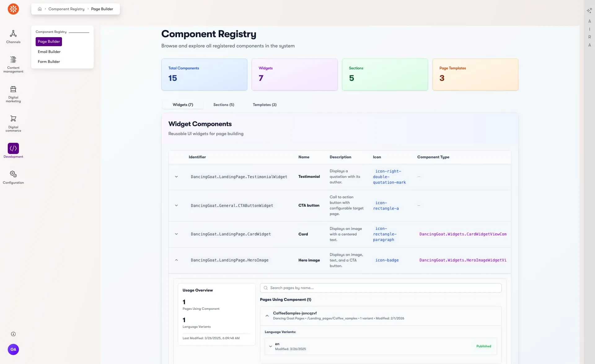Switch to the Templates (3) tab
This screenshot has height=364, width=595.
tap(264, 105)
